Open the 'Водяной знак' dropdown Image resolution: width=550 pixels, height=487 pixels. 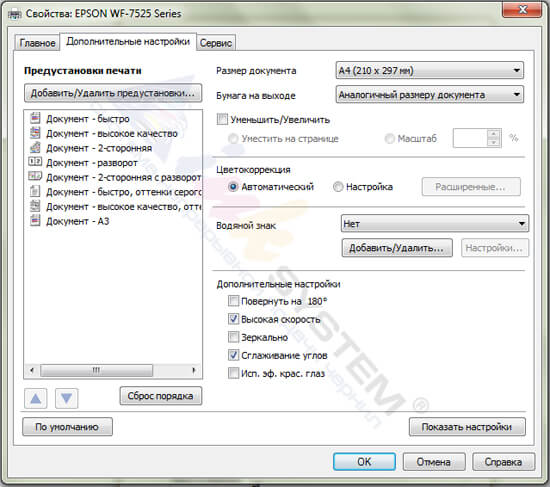click(435, 224)
